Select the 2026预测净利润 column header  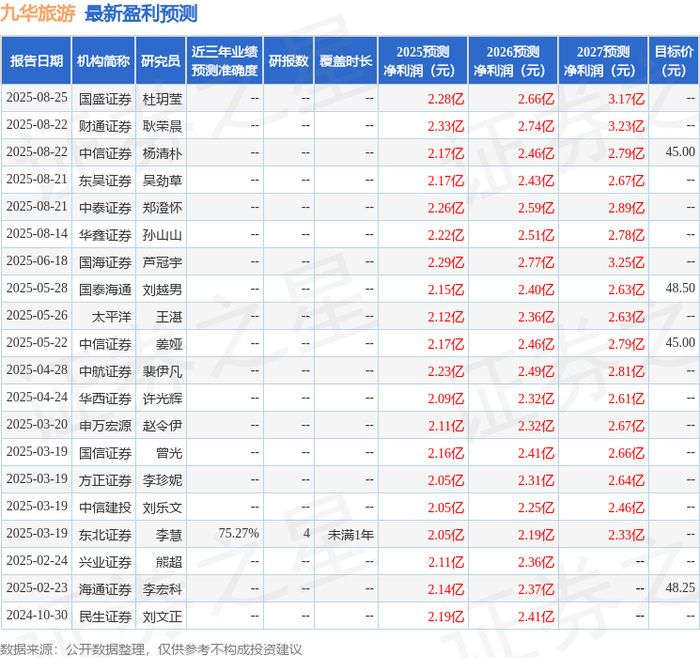(x=513, y=61)
